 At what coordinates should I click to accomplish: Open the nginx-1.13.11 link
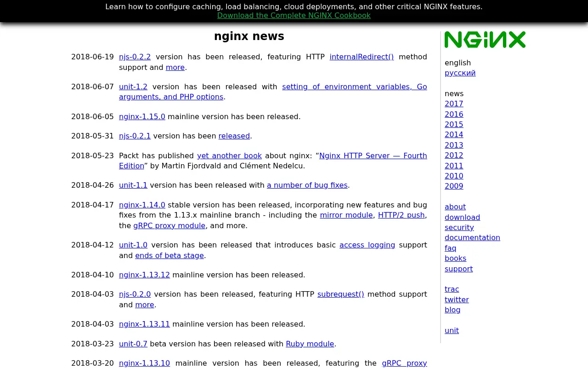coord(144,324)
